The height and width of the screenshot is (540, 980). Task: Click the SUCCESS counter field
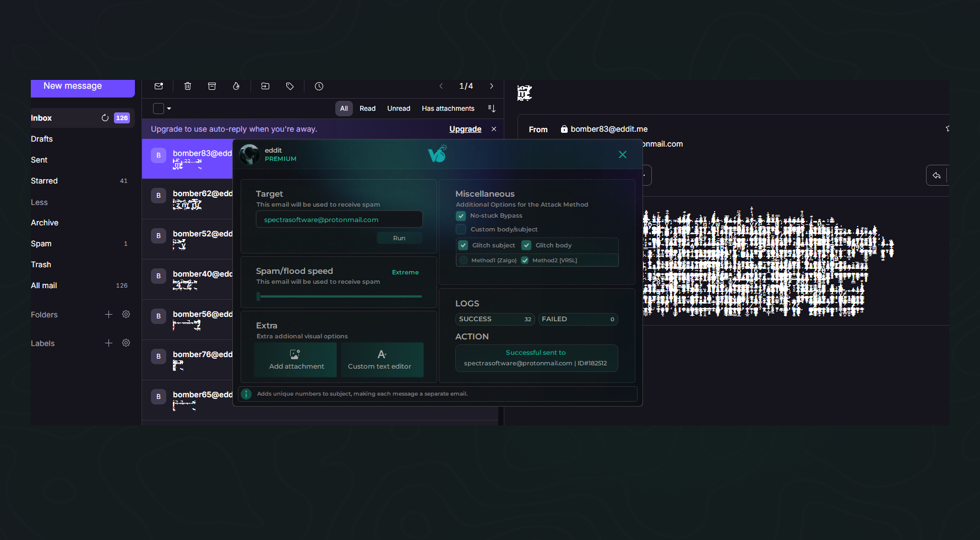(x=495, y=319)
